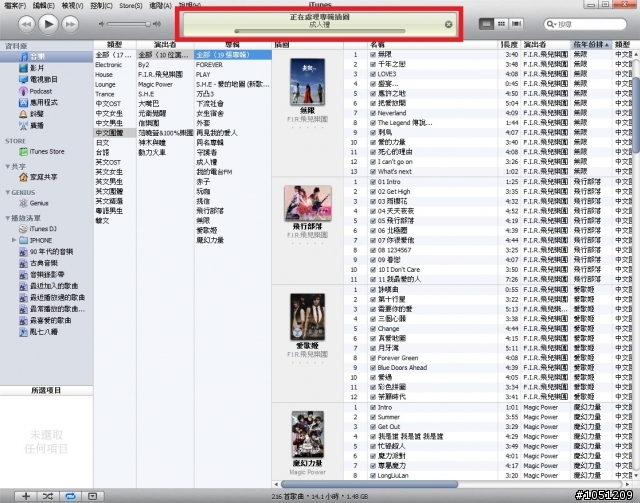This screenshot has width=640, height=503.
Task: Uncheck the Blue Doors Ahead checkbox
Action: click(x=373, y=368)
